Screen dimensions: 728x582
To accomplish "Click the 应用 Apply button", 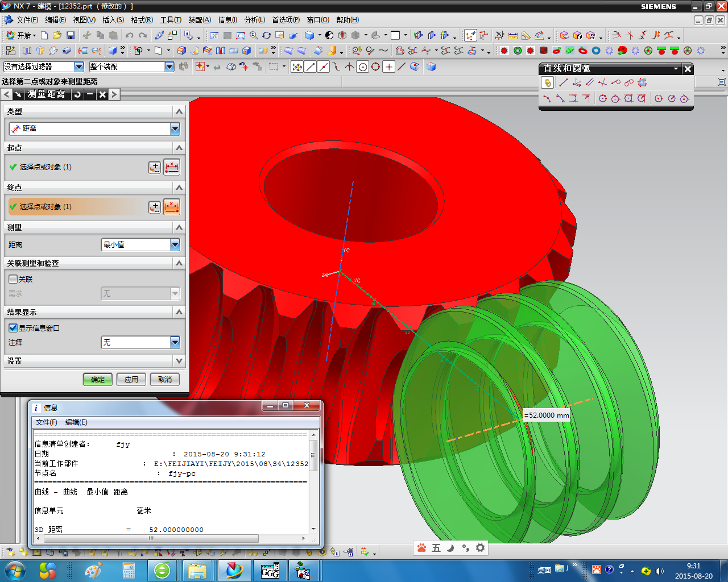I will 131,379.
